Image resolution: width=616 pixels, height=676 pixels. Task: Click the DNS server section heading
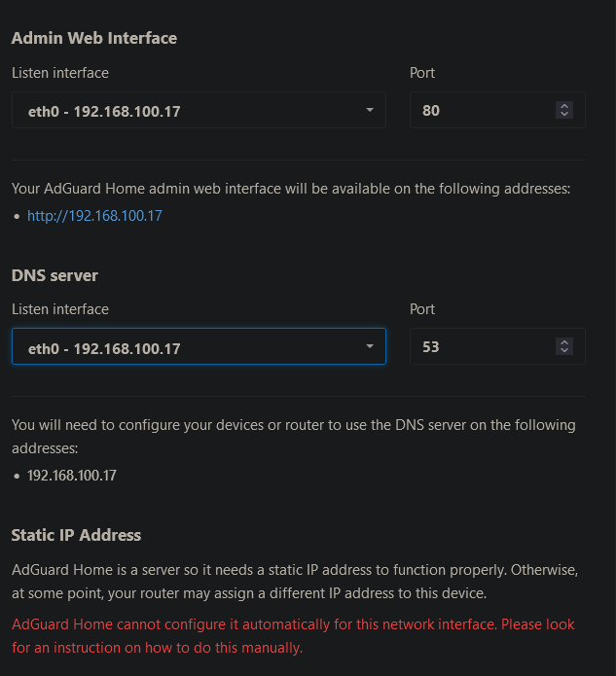(x=54, y=275)
